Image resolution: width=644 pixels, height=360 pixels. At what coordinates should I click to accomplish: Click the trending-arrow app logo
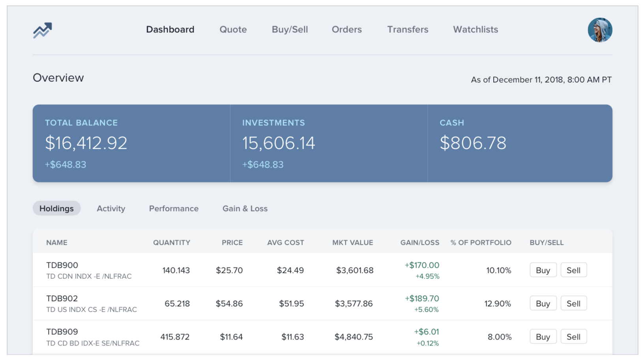pos(43,30)
